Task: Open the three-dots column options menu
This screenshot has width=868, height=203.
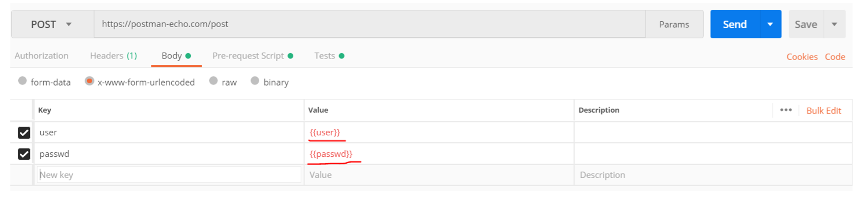Action: click(785, 110)
